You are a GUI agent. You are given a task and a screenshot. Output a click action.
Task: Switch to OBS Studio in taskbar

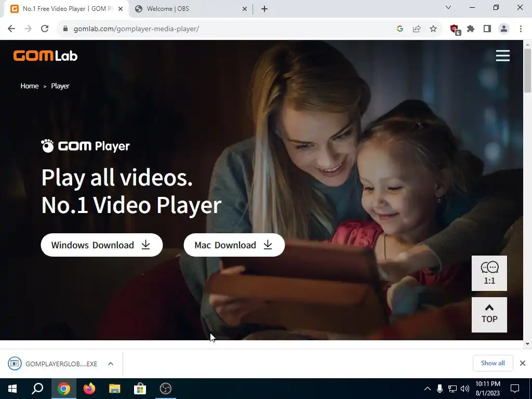click(x=166, y=389)
